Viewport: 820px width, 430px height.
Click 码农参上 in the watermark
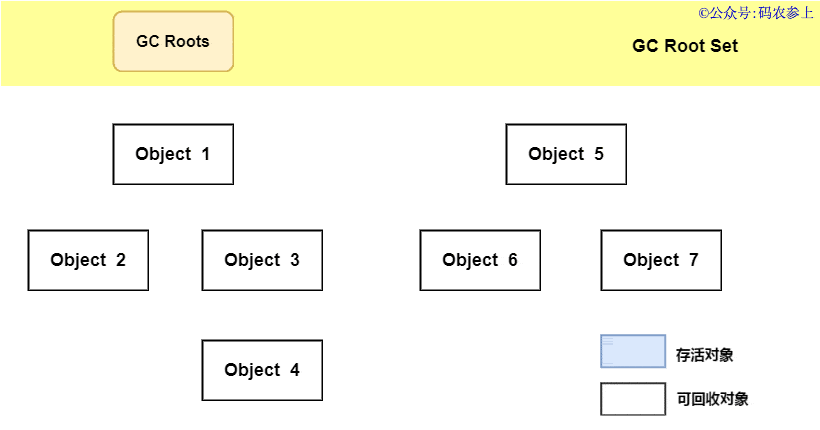point(786,13)
